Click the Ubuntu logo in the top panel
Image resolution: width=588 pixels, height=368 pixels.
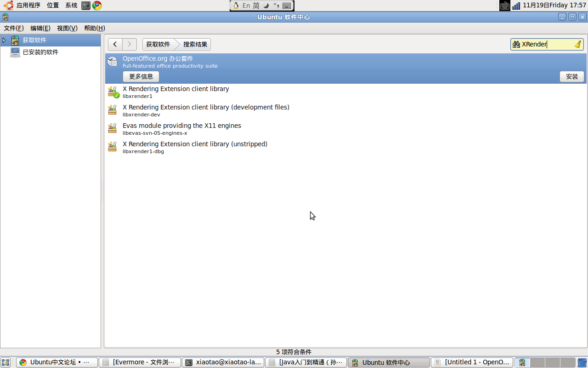(x=8, y=6)
